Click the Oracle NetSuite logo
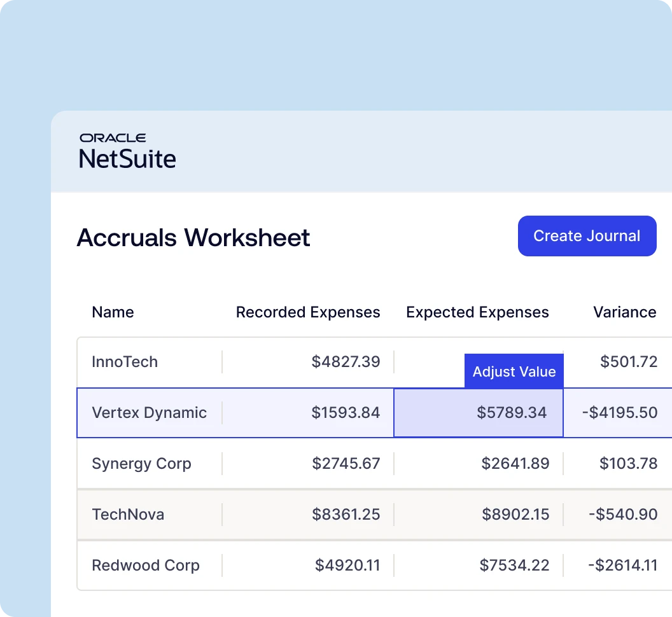The height and width of the screenshot is (617, 672). 127,151
